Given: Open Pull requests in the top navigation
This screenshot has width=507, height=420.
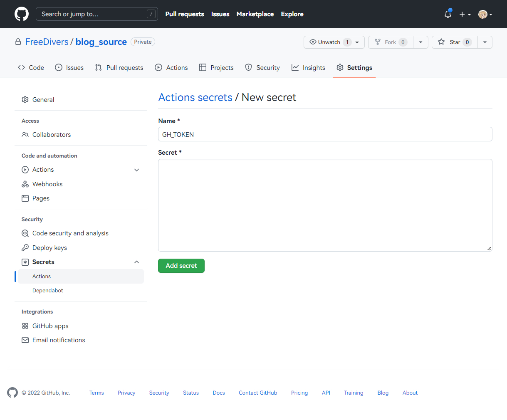Looking at the screenshot, I should click(185, 14).
